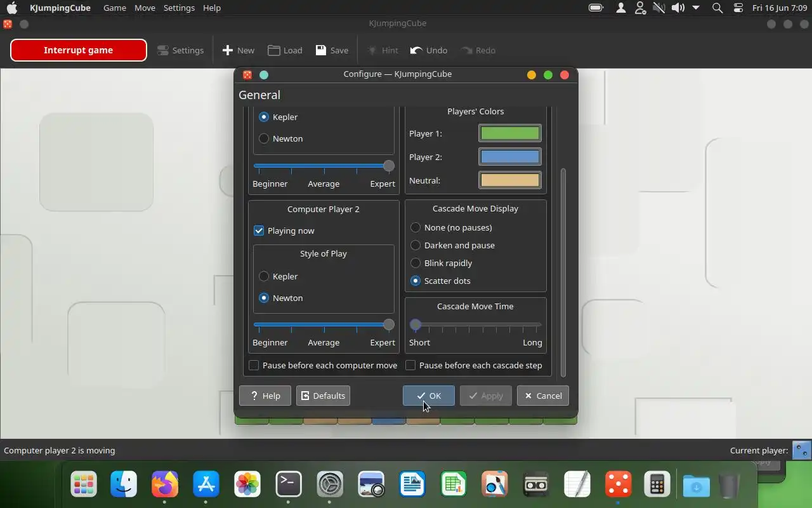Open the spreadsheet dock icon
Screen dimensions: 812x508
tap(454, 485)
